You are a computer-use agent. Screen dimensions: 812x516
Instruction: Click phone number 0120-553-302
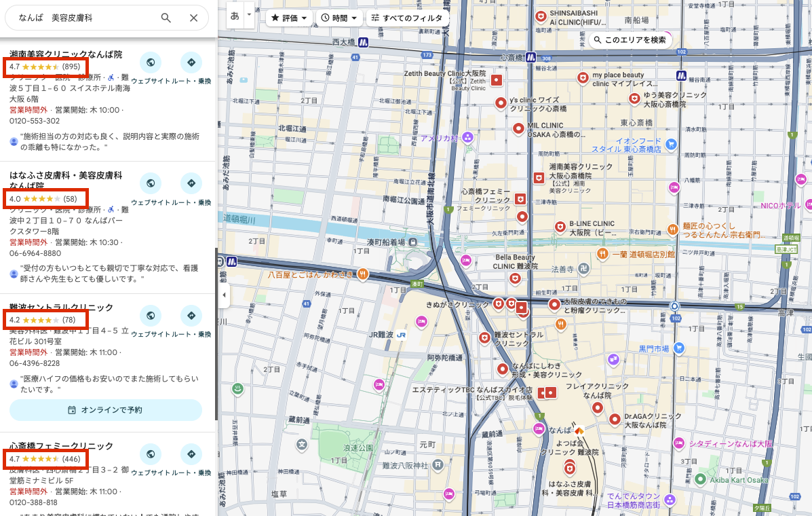35,121
